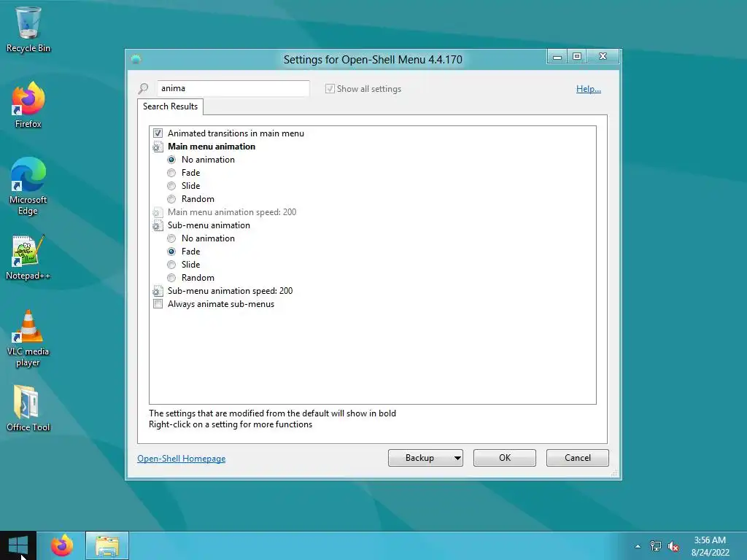Toggle the Show all settings checkbox

(x=330, y=88)
